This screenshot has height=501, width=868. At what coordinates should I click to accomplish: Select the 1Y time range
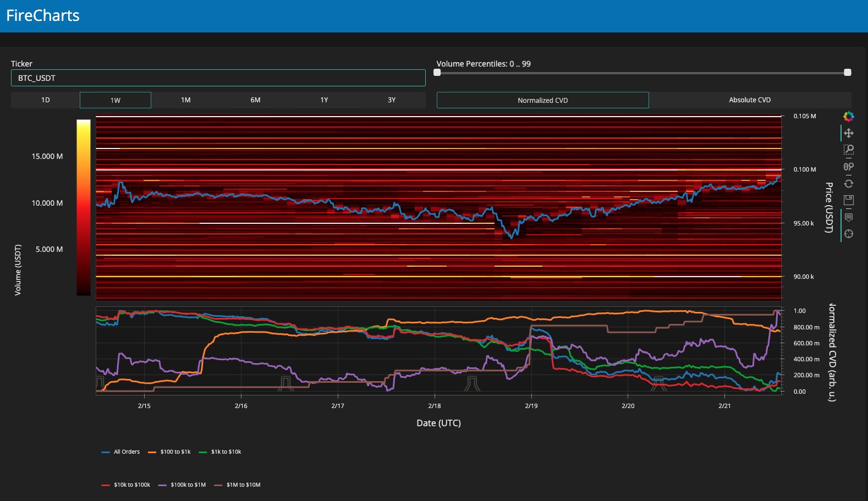pos(324,100)
